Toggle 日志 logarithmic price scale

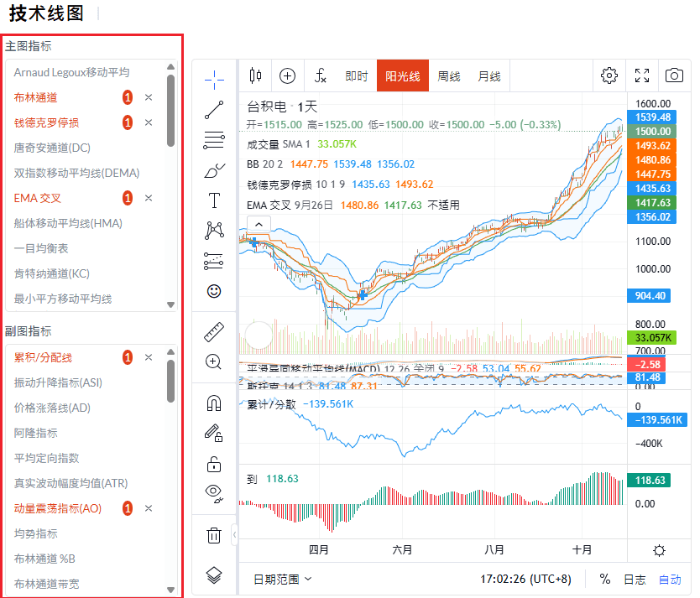637,579
